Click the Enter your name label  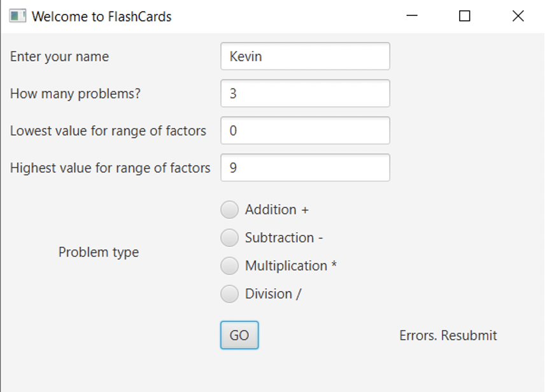pos(59,57)
